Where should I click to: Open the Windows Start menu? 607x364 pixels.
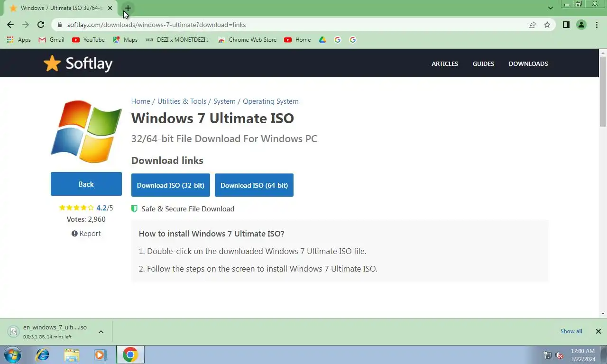(x=12, y=355)
